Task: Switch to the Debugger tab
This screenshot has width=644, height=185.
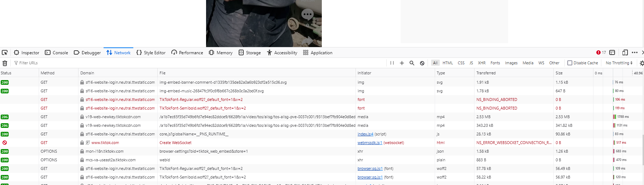Action: (87, 53)
